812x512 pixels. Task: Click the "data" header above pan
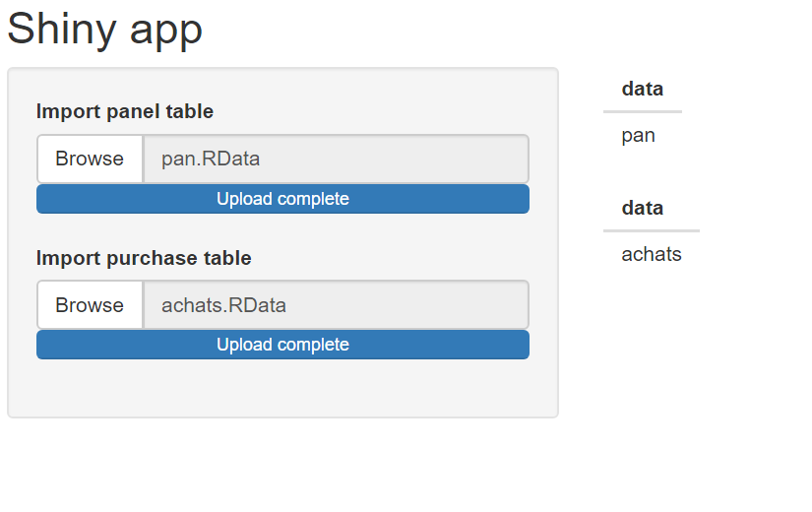[643, 90]
